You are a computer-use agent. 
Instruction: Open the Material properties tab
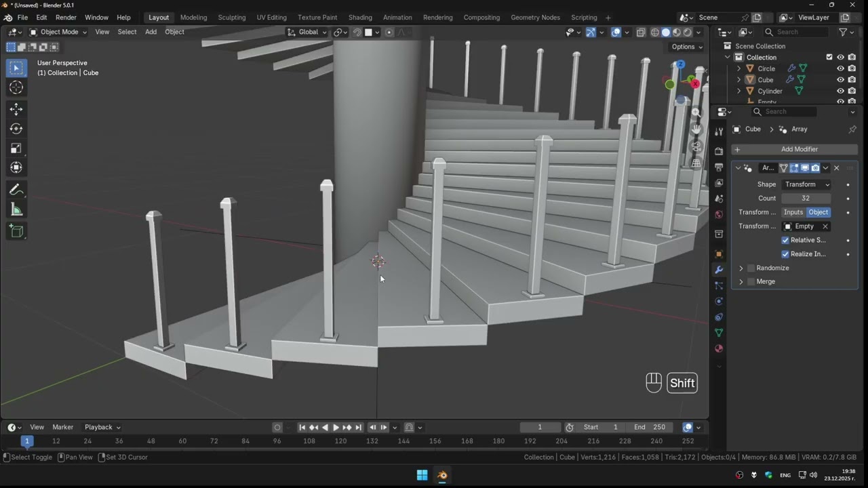719,348
